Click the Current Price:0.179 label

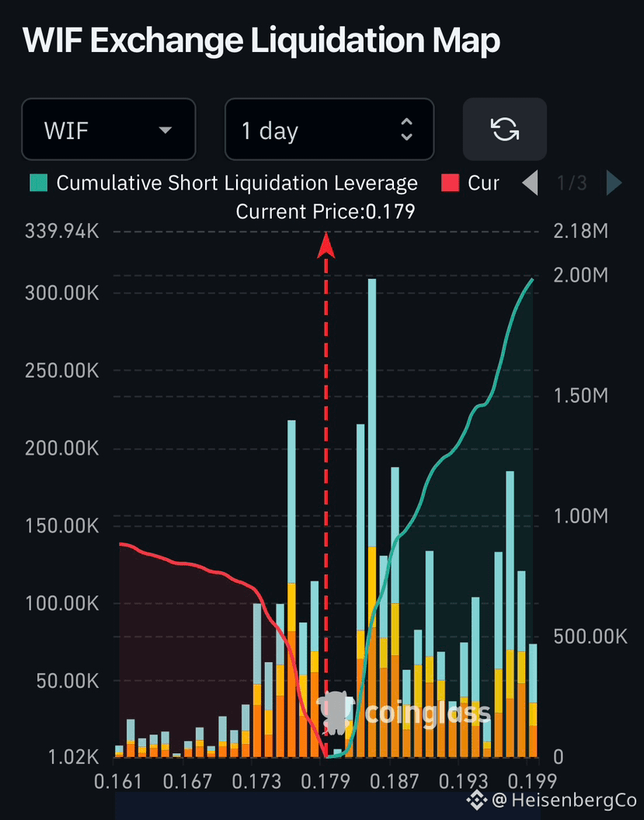[325, 211]
